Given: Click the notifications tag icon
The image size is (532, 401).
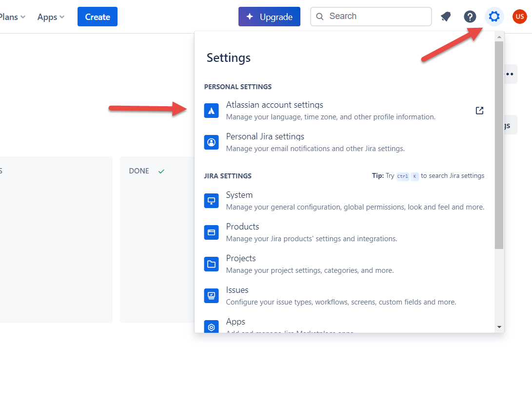Looking at the screenshot, I should [445, 16].
